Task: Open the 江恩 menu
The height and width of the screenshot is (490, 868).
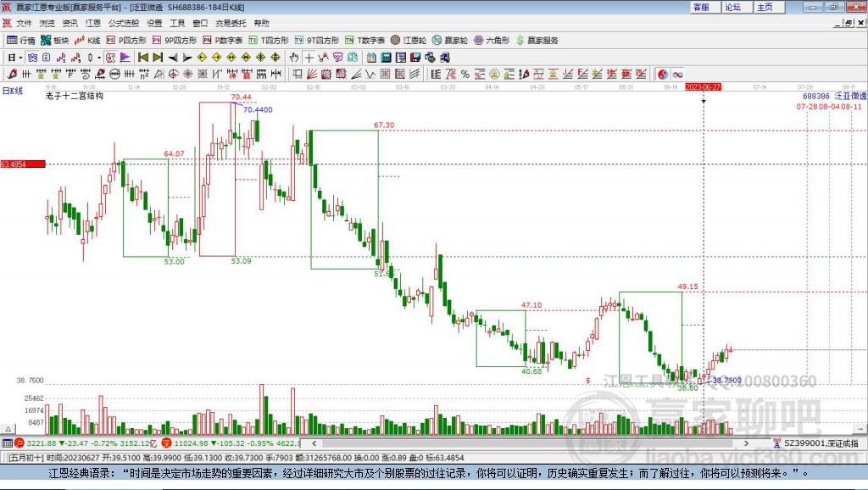Action: (x=93, y=23)
